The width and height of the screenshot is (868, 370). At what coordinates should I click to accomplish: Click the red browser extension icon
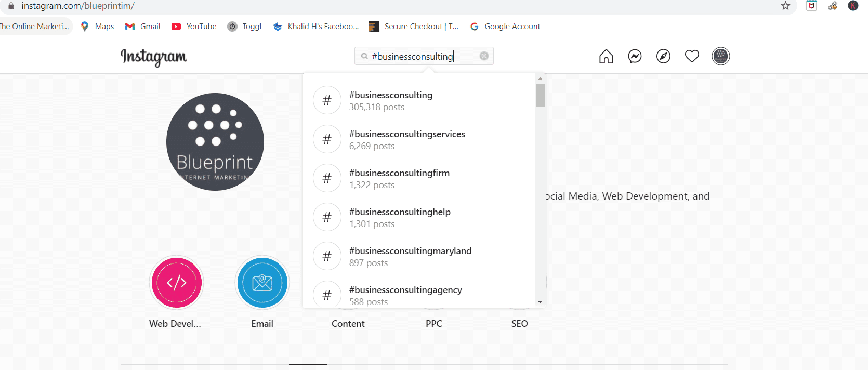(811, 6)
